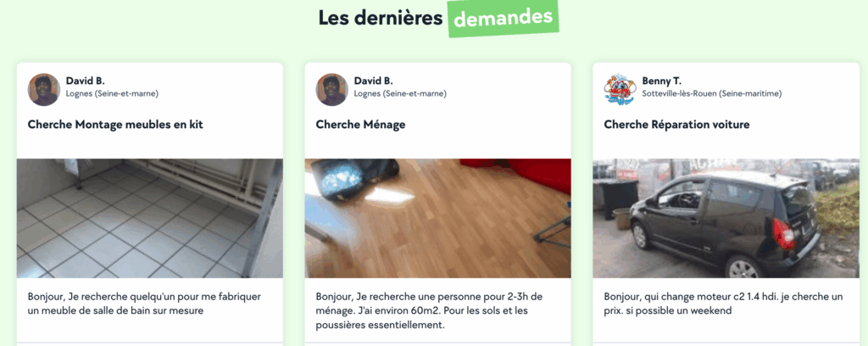This screenshot has width=868, height=346.
Task: Read bathroom furniture request description
Action: 144,304
